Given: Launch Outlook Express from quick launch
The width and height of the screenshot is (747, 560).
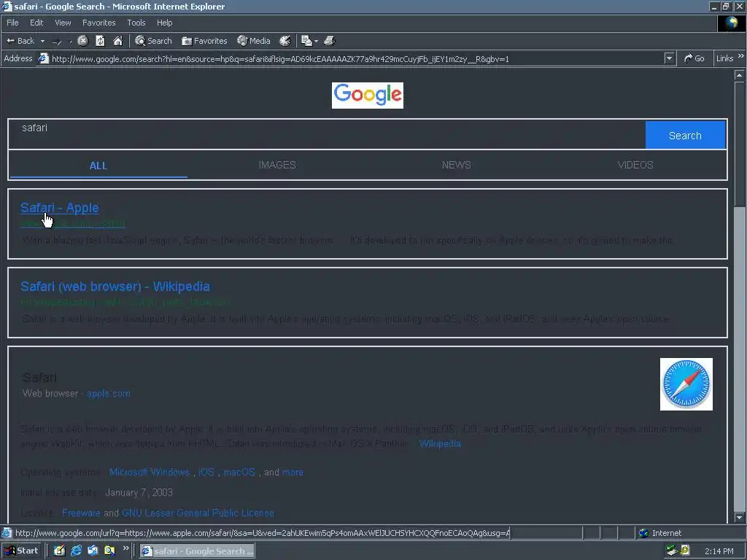Looking at the screenshot, I should (93, 551).
